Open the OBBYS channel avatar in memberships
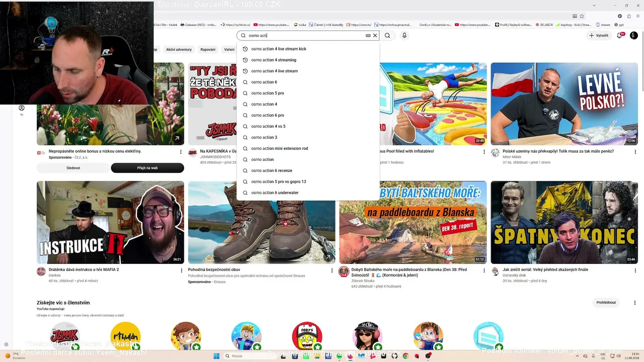644x362 pixels. 307,336
